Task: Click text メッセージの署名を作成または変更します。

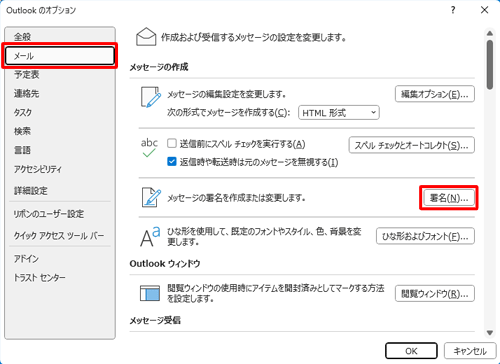Action: pos(236,198)
